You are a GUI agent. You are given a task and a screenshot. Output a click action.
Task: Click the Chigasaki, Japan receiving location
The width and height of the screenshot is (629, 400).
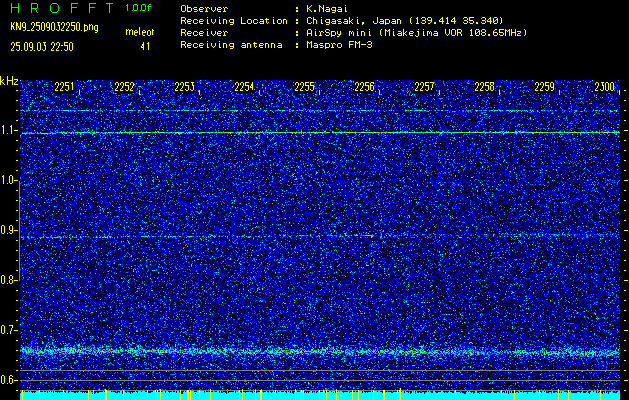[x=405, y=21]
